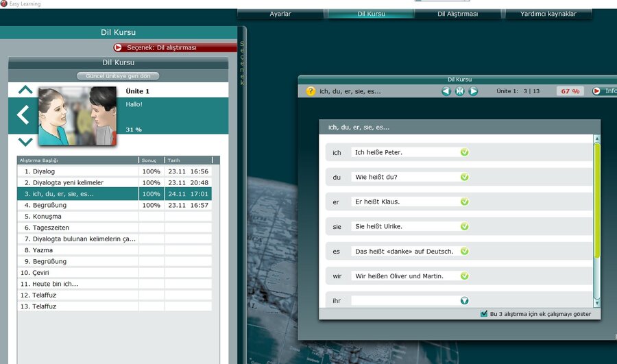Click the 'Ich heiße Peter.' answer field
Screen dimensions: 617x364
[405, 152]
